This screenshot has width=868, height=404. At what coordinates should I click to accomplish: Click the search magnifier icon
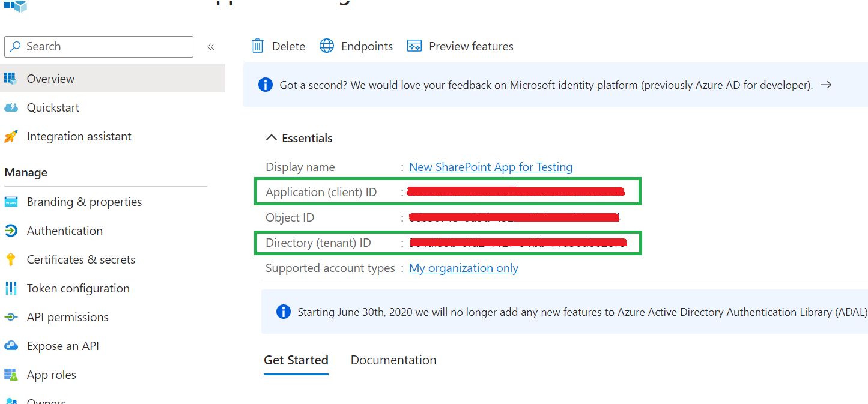[16, 47]
